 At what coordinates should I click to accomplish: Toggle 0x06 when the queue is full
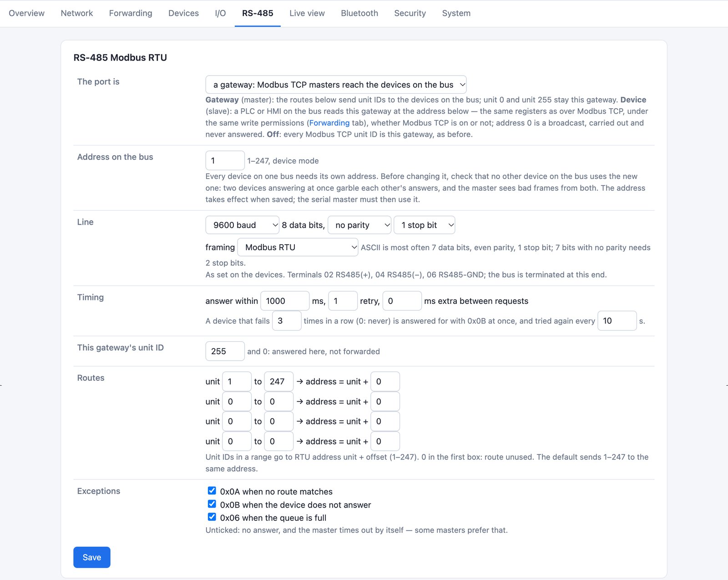212,517
